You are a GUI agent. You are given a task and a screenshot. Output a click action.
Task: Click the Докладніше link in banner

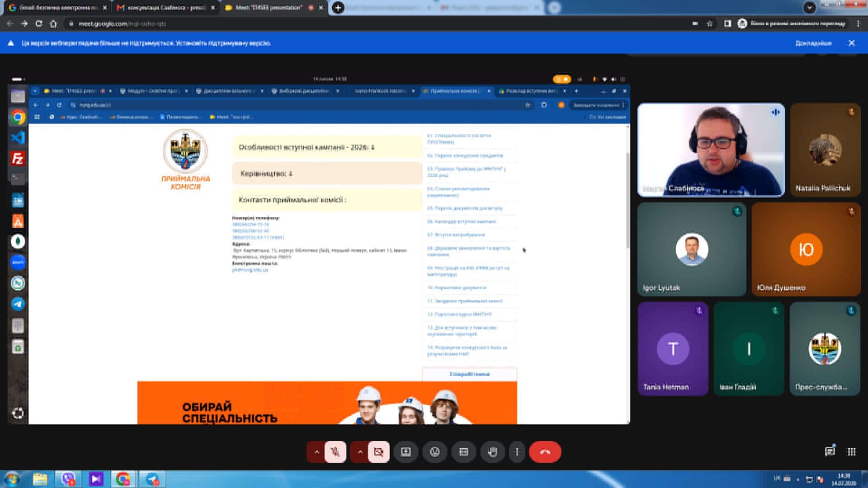pos(813,43)
